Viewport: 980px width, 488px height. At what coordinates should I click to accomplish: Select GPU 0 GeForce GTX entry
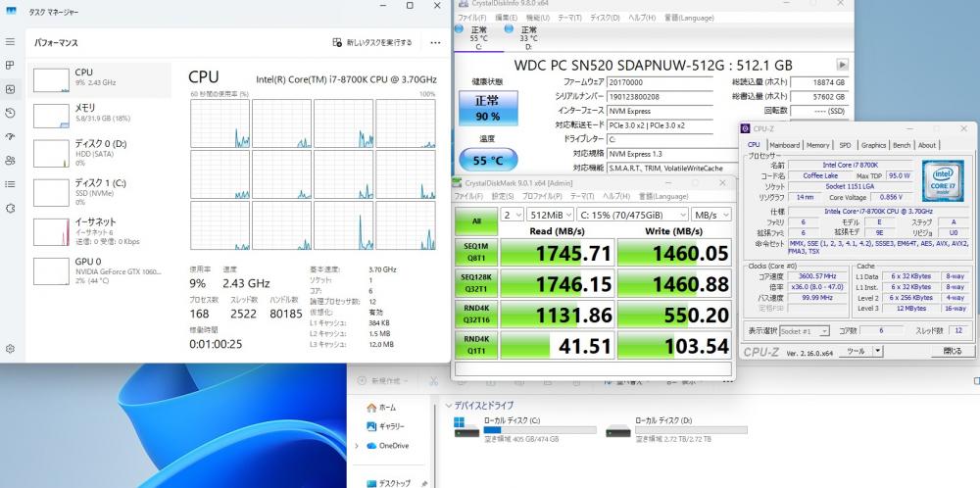tap(101, 269)
